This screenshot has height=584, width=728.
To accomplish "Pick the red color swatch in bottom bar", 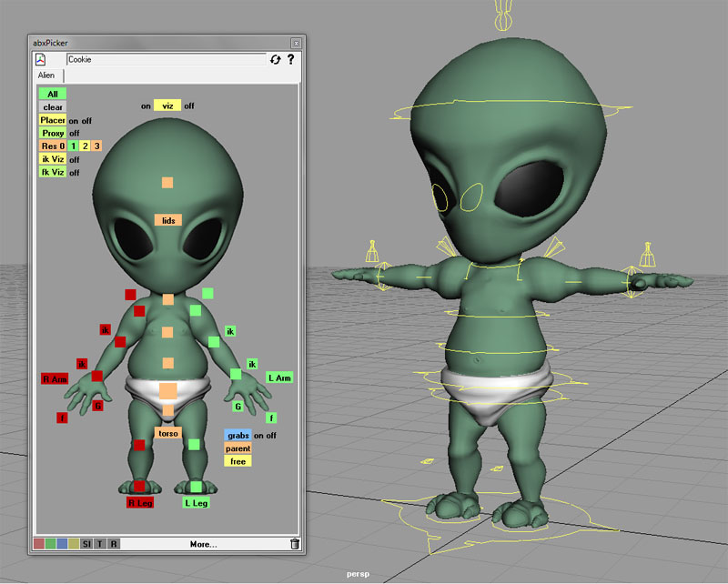I will click(38, 544).
